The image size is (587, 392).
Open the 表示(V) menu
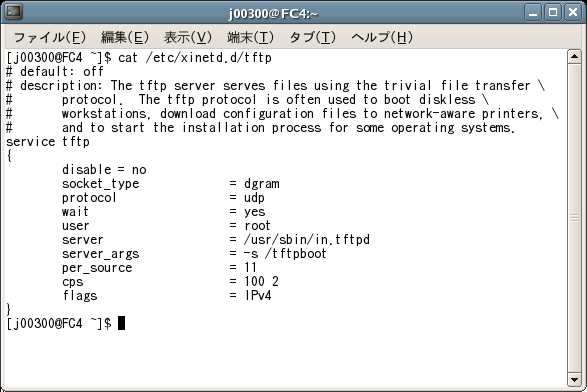[188, 37]
